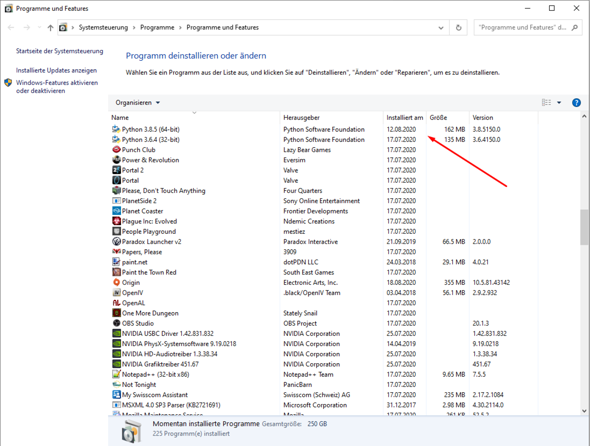
Task: Click the Python 3.6.4 (32-bit) icon
Action: click(116, 139)
